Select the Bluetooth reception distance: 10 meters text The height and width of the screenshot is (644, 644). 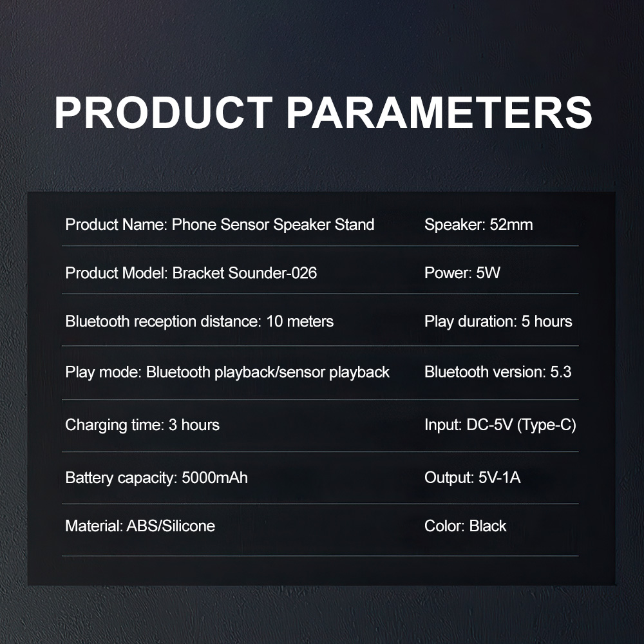199,321
